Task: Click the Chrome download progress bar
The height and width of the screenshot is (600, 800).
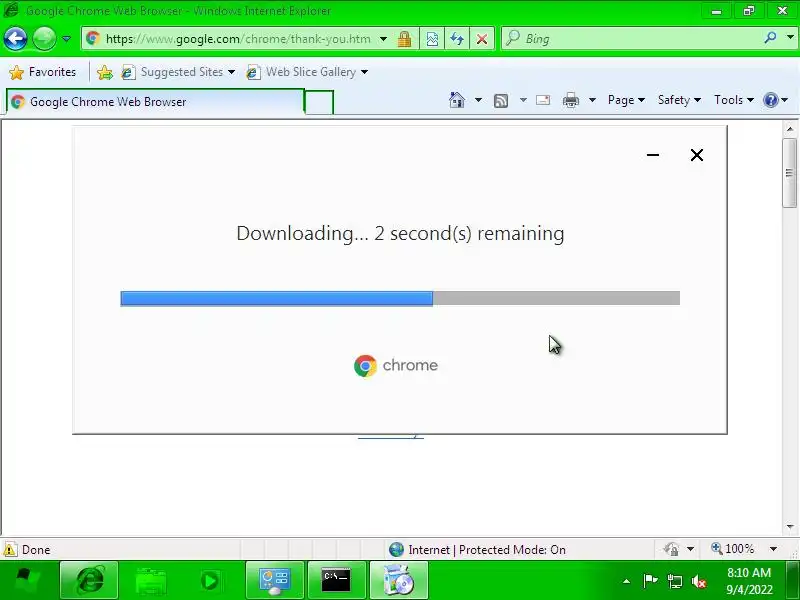Action: (400, 298)
